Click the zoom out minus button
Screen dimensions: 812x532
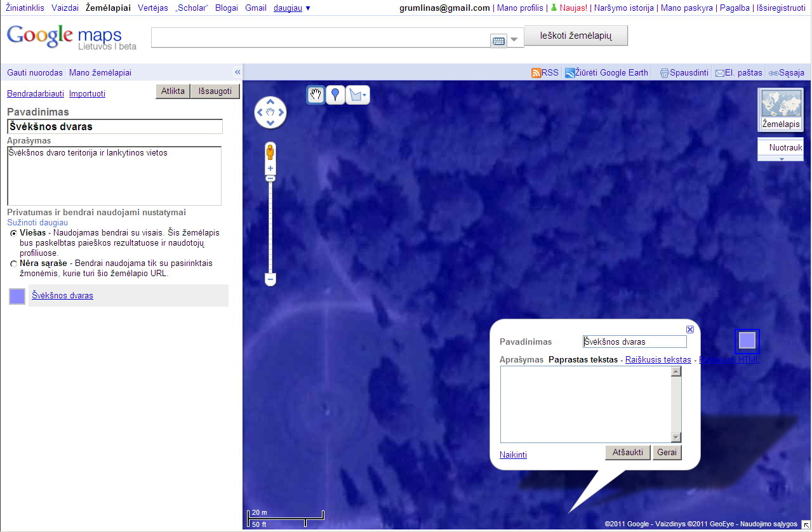(x=270, y=279)
